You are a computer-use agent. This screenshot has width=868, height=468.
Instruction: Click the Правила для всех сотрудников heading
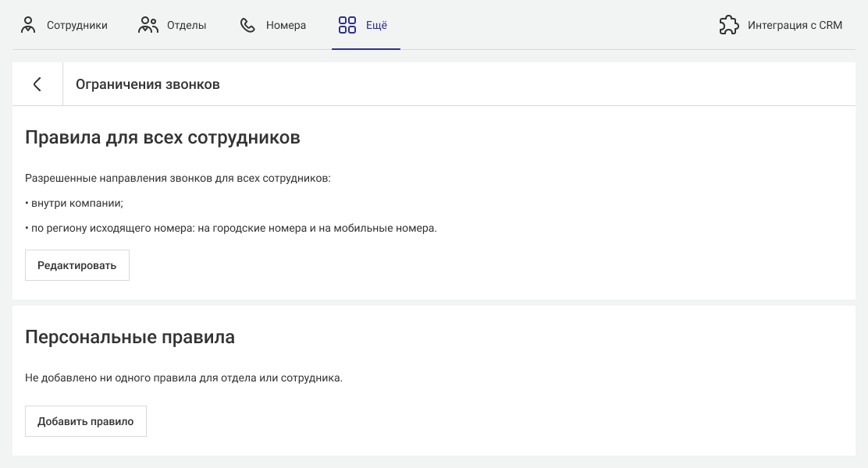162,138
